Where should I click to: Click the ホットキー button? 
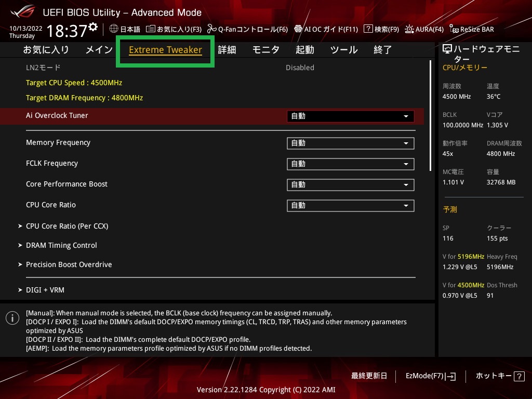click(500, 376)
